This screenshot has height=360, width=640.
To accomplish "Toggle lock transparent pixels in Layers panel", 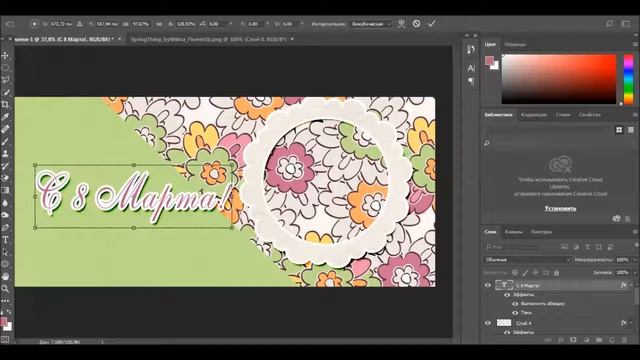I will [x=515, y=272].
